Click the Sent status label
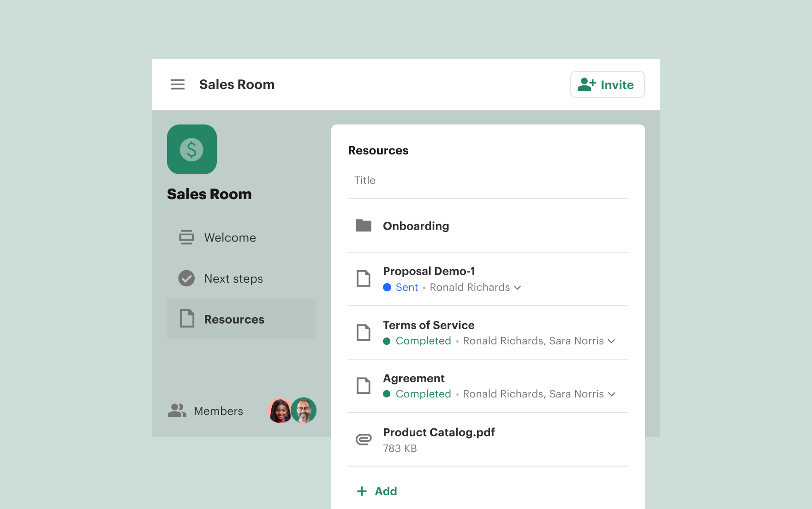This screenshot has height=509, width=812. (407, 287)
